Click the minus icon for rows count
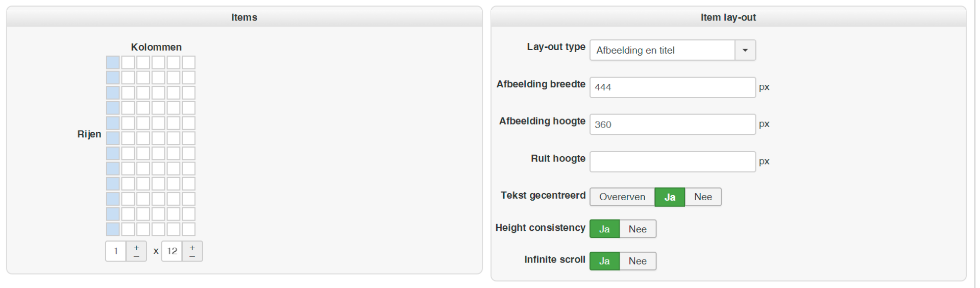The height and width of the screenshot is (288, 980). (192, 256)
